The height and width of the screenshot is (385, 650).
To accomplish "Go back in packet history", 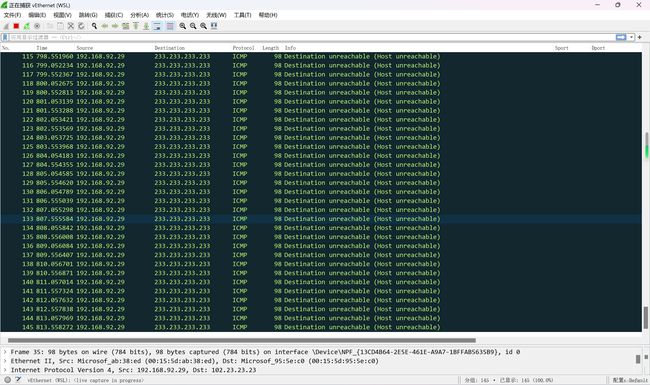I will coord(104,26).
